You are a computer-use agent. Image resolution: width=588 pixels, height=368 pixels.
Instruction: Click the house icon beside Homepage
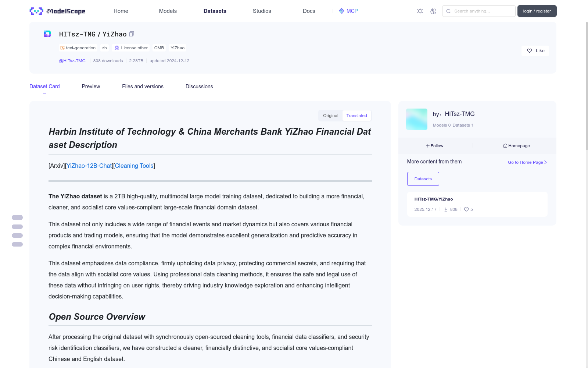pyautogui.click(x=505, y=146)
